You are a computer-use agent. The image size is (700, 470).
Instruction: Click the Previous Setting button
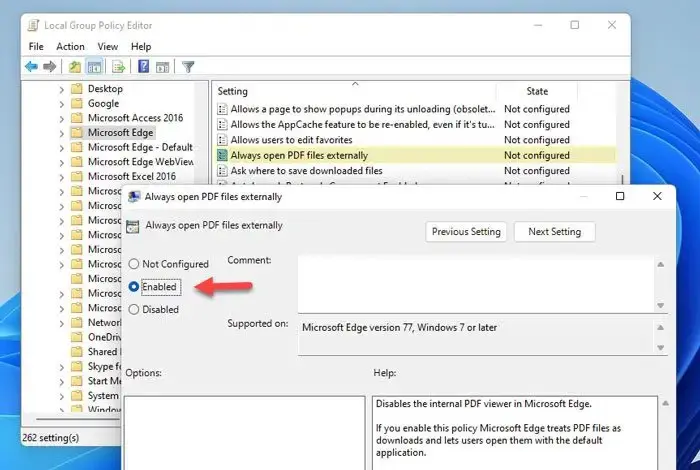pos(466,232)
